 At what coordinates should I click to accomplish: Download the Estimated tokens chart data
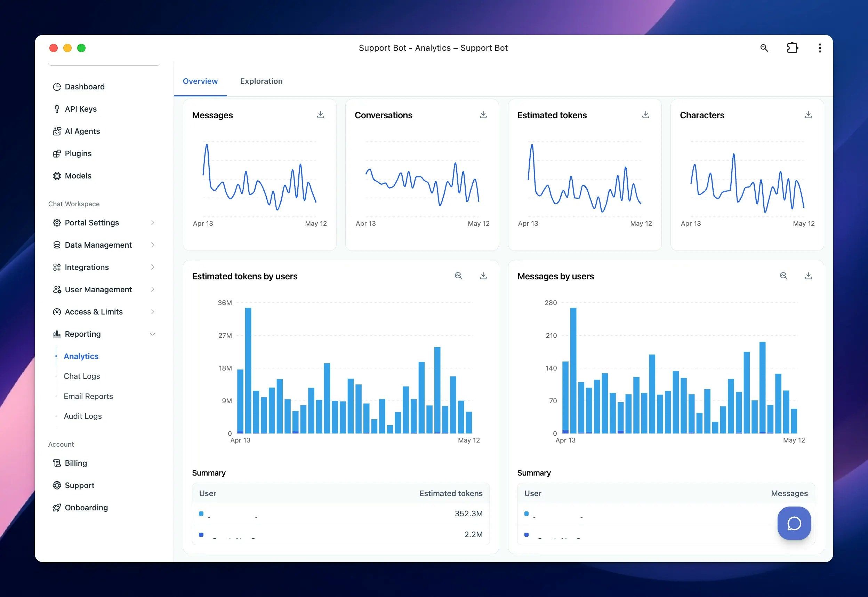tap(645, 115)
